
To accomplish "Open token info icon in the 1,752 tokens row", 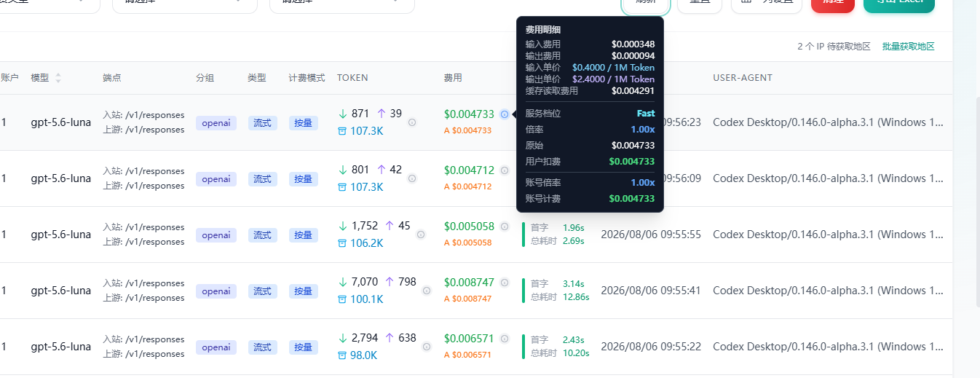I will coord(421,235).
